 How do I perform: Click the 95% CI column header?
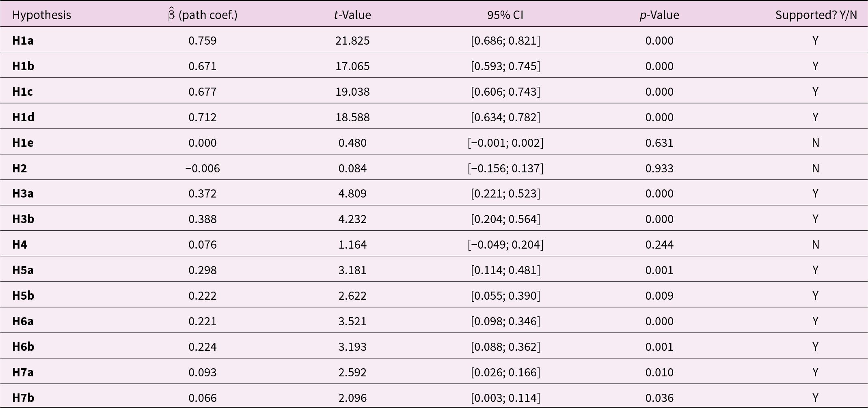point(505,15)
